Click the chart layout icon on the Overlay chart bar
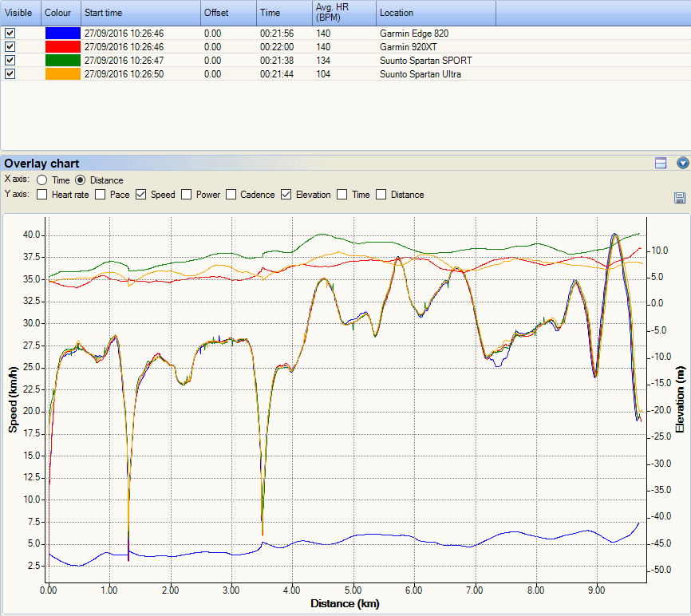This screenshot has width=691, height=616. pos(660,163)
